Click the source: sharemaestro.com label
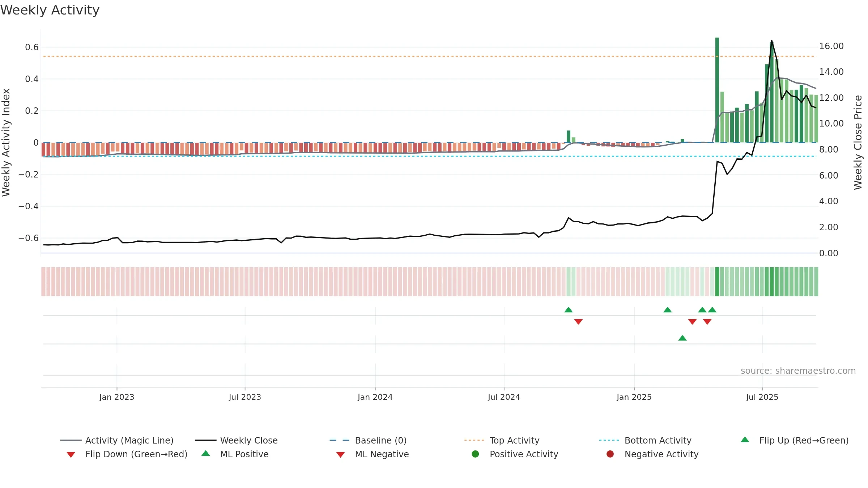Image resolution: width=868 pixels, height=488 pixels. (798, 371)
